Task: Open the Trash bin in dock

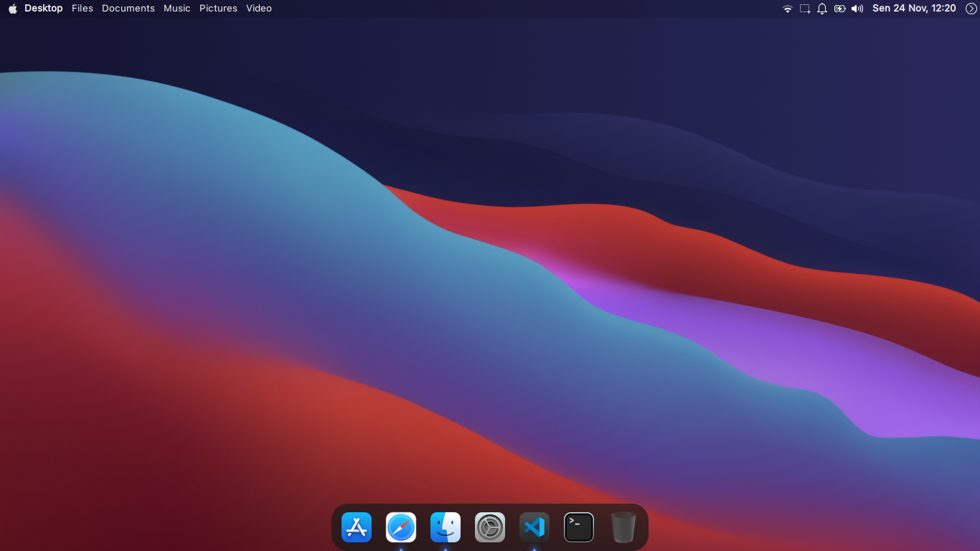Action: click(623, 527)
